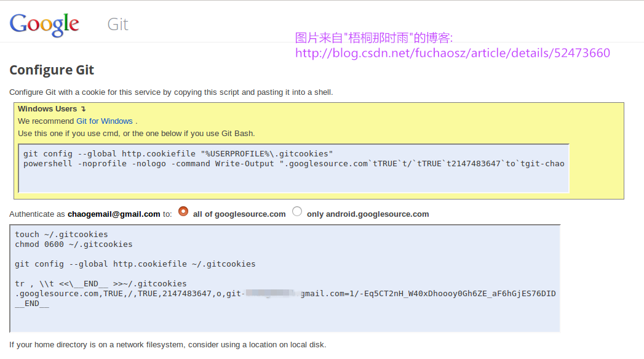Click the 'touch ~/.gitcookies' line
The height and width of the screenshot is (359, 644).
[62, 235]
